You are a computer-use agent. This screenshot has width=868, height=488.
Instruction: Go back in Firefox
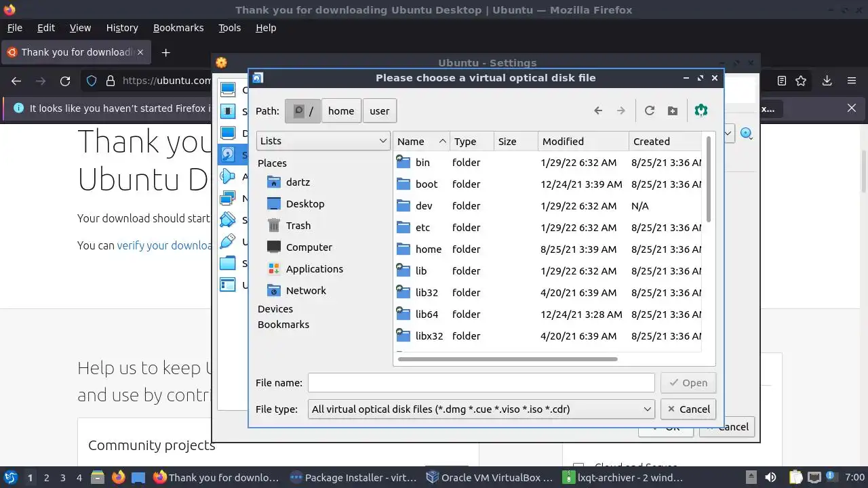tap(16, 81)
